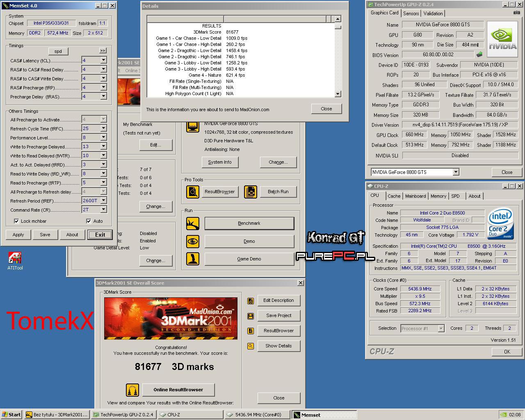This screenshot has width=525, height=420.
Task: Click the Save Project floppy icon
Action: tap(250, 316)
